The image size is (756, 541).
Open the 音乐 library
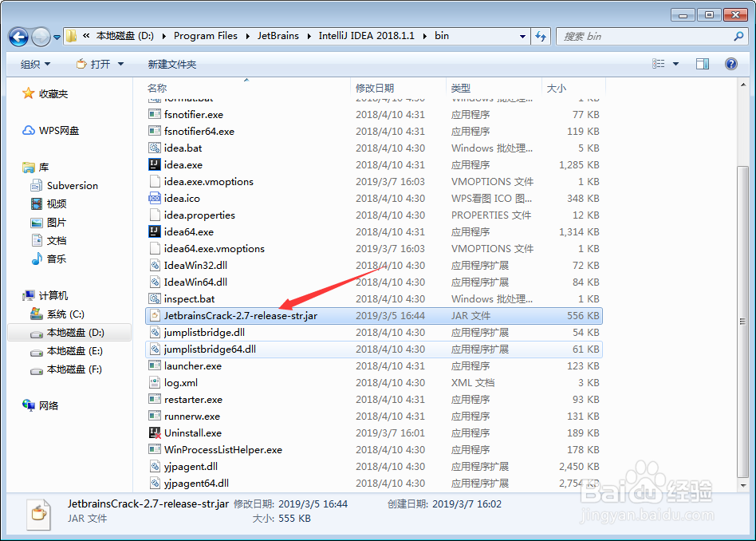coord(48,259)
